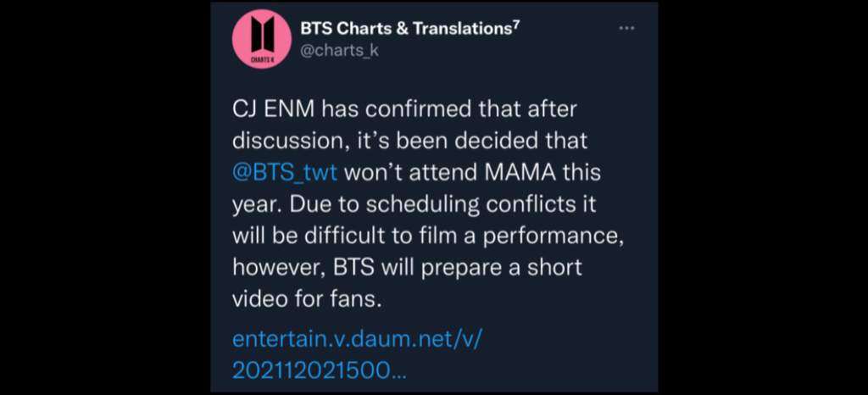Click the line however, BTS will prepare
Image resolution: width=868 pixels, height=395 pixels.
pyautogui.click(x=407, y=269)
